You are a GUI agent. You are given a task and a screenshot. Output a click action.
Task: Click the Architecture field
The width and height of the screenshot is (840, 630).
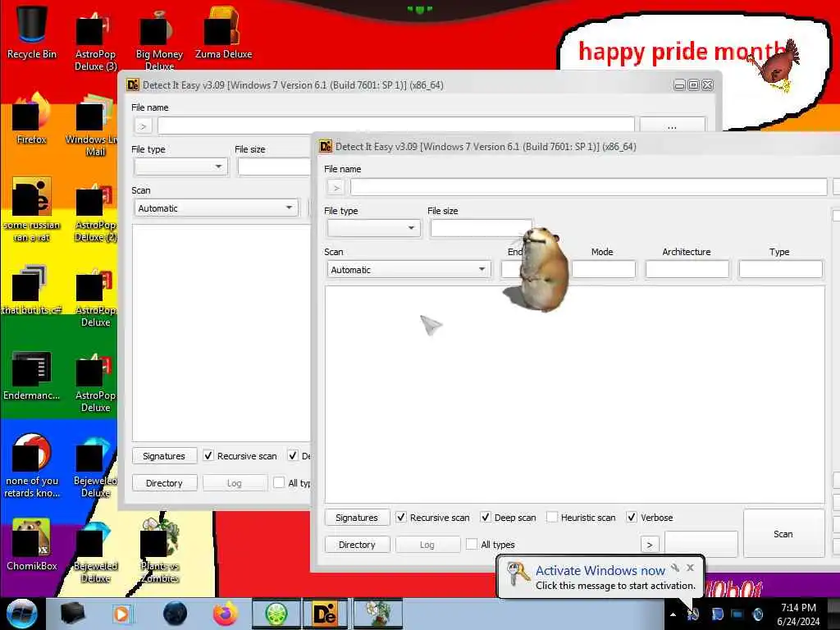pyautogui.click(x=687, y=269)
